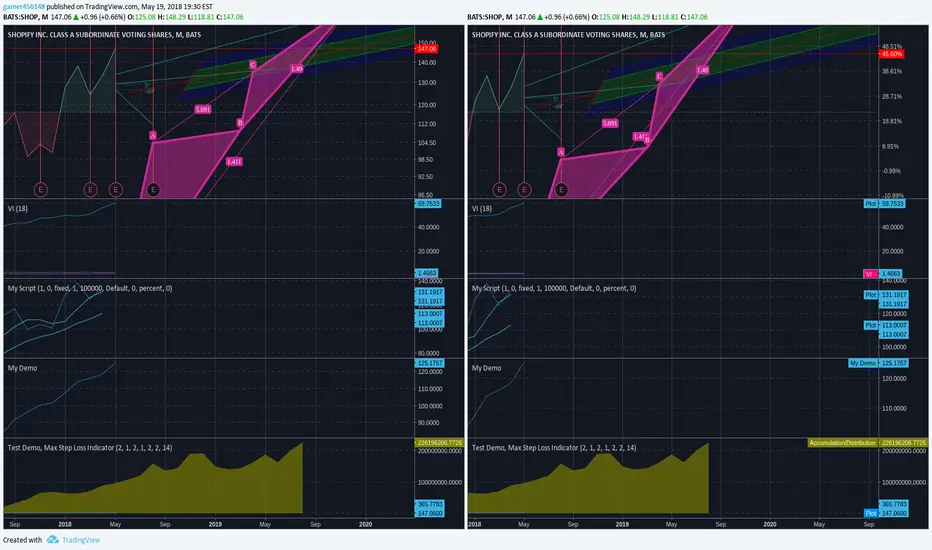Click the TradingView cloud logo icon
Viewport: 932px width, 550px height.
53,539
